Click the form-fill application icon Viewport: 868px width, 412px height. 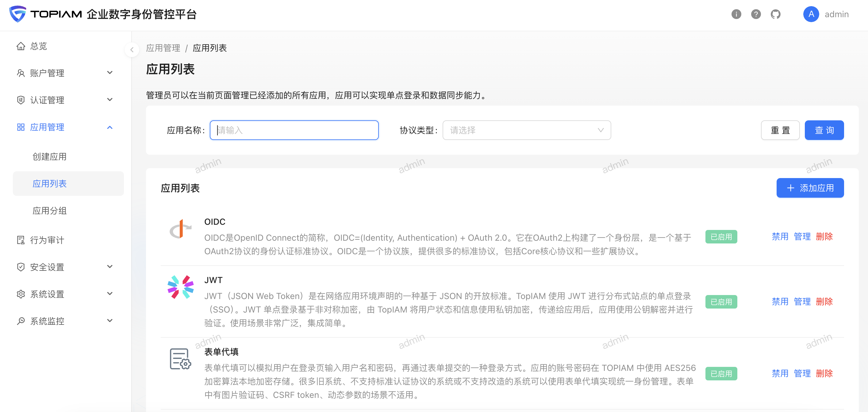click(181, 359)
